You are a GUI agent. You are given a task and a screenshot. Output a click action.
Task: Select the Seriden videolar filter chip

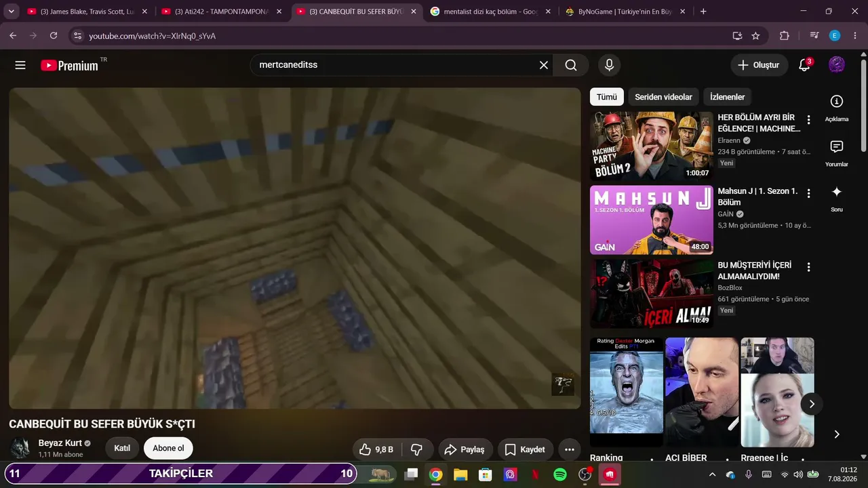coord(663,97)
